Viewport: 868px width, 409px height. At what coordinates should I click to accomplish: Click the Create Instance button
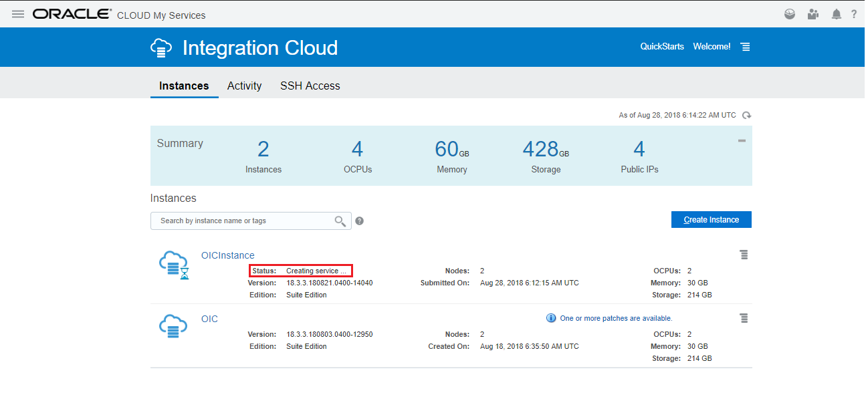click(x=711, y=220)
